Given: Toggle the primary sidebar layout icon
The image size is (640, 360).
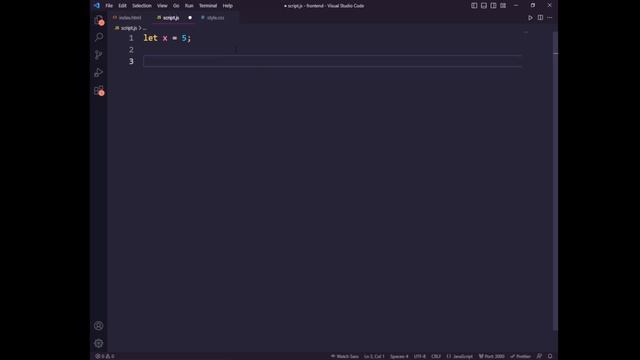Looking at the screenshot, I should tap(474, 6).
